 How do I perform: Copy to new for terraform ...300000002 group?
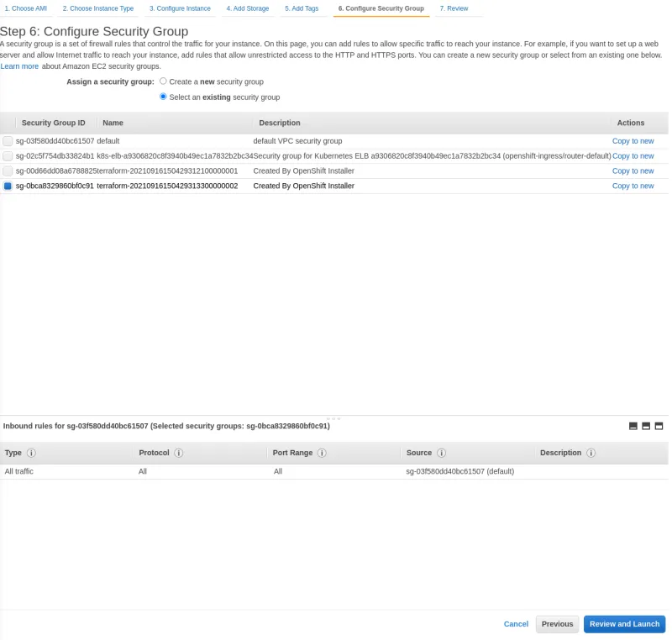[633, 186]
